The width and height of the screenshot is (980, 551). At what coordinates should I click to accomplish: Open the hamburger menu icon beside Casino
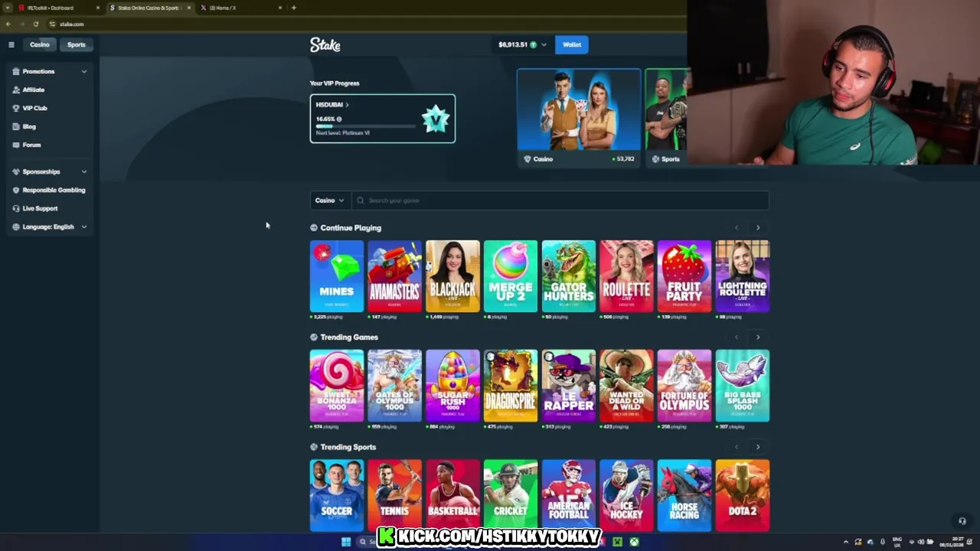click(x=11, y=44)
